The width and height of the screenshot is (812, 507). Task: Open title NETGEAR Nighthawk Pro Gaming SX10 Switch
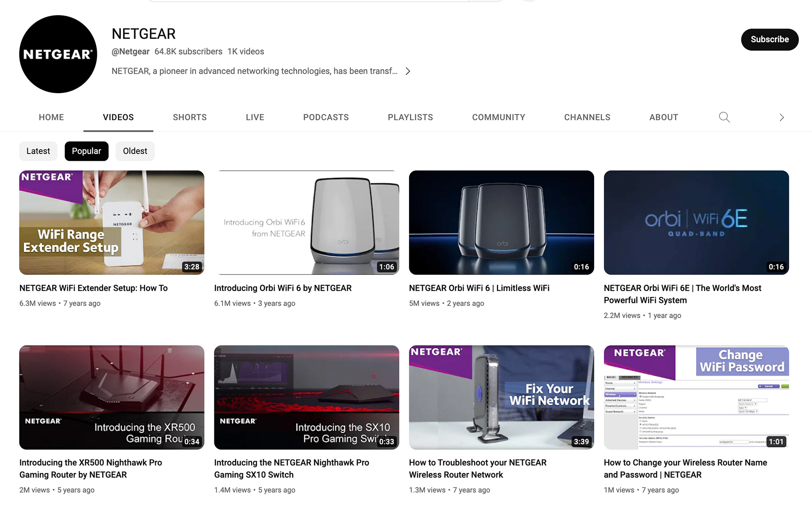[x=291, y=468]
